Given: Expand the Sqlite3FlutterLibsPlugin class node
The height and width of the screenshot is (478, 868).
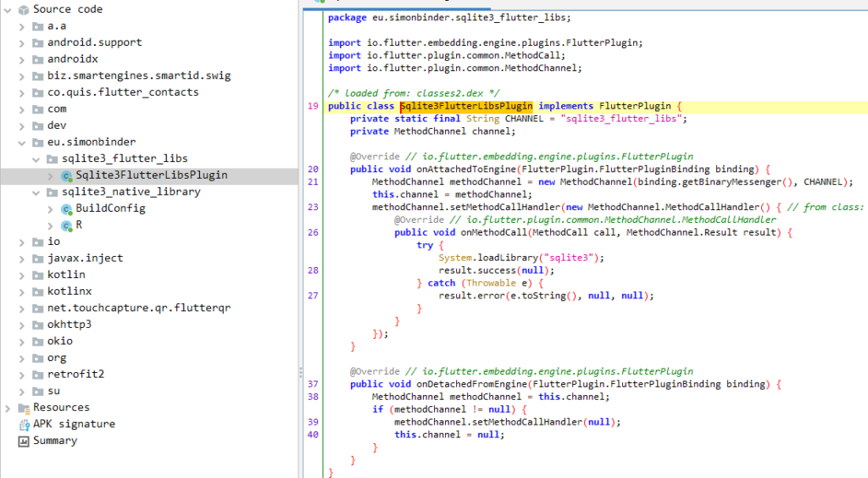Looking at the screenshot, I should pyautogui.click(x=51, y=175).
